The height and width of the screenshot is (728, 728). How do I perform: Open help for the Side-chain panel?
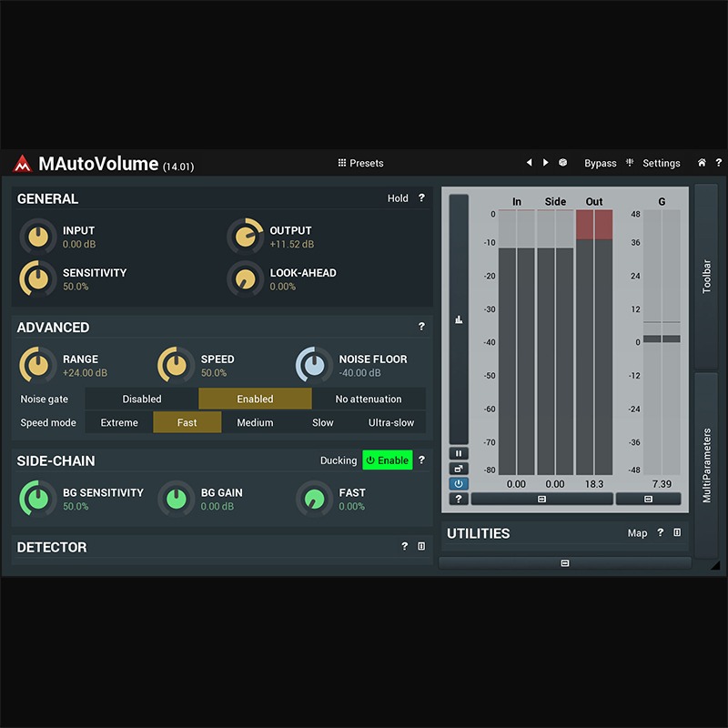coord(421,460)
